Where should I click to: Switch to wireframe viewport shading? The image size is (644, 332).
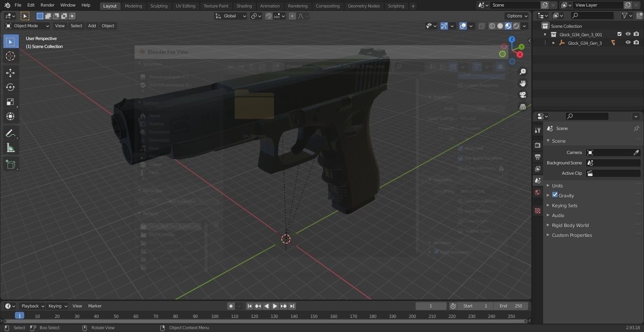[x=492, y=26]
